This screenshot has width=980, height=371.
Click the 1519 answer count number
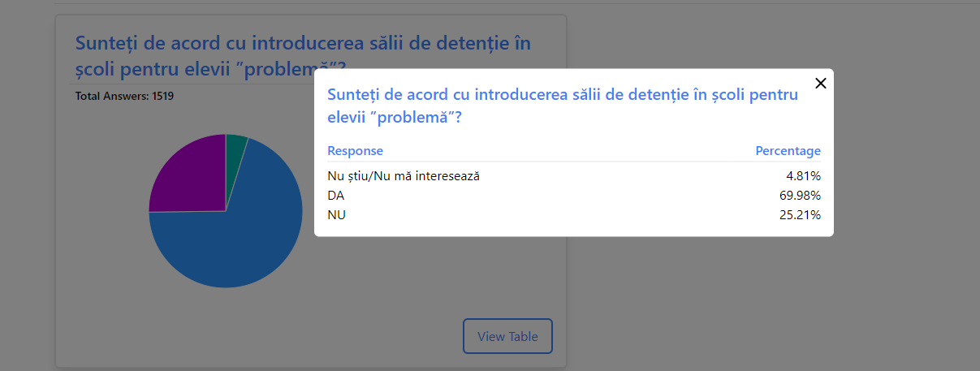coord(163,97)
